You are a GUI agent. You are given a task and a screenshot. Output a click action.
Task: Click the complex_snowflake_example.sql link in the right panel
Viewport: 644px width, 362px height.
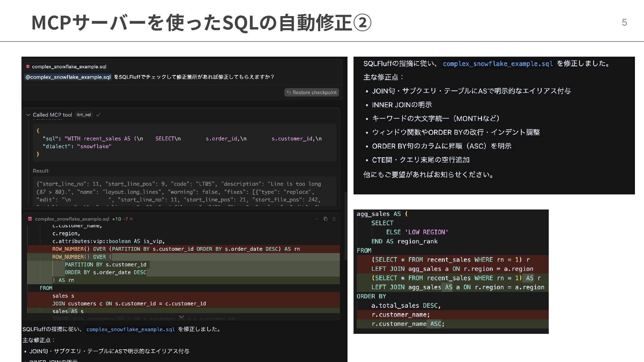[497, 64]
